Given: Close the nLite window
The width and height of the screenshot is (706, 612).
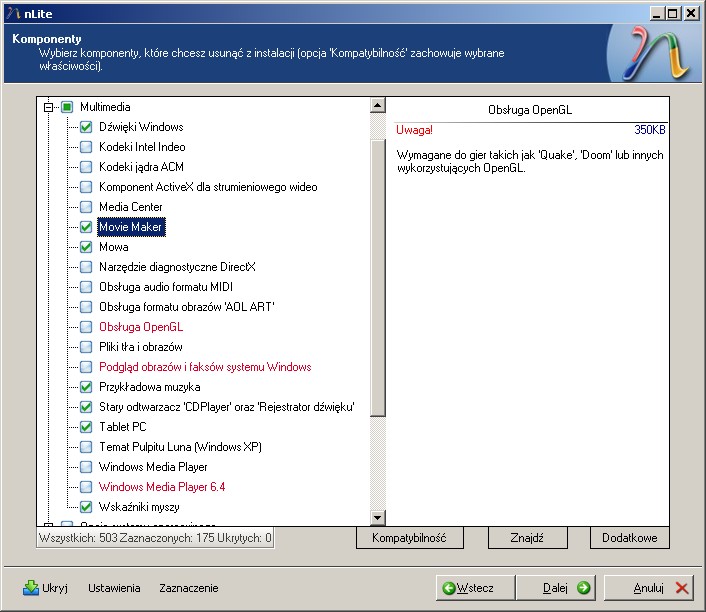Looking at the screenshot, I should click(x=691, y=14).
